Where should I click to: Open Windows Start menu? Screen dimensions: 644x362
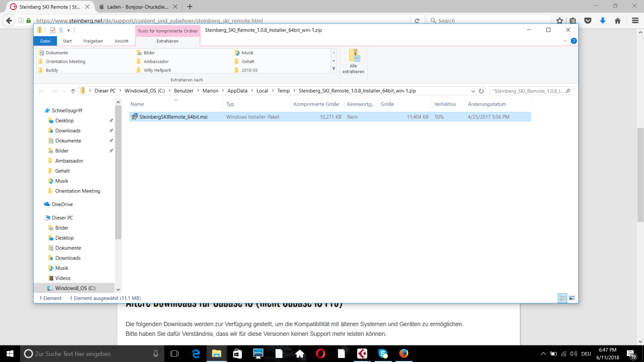point(10,353)
